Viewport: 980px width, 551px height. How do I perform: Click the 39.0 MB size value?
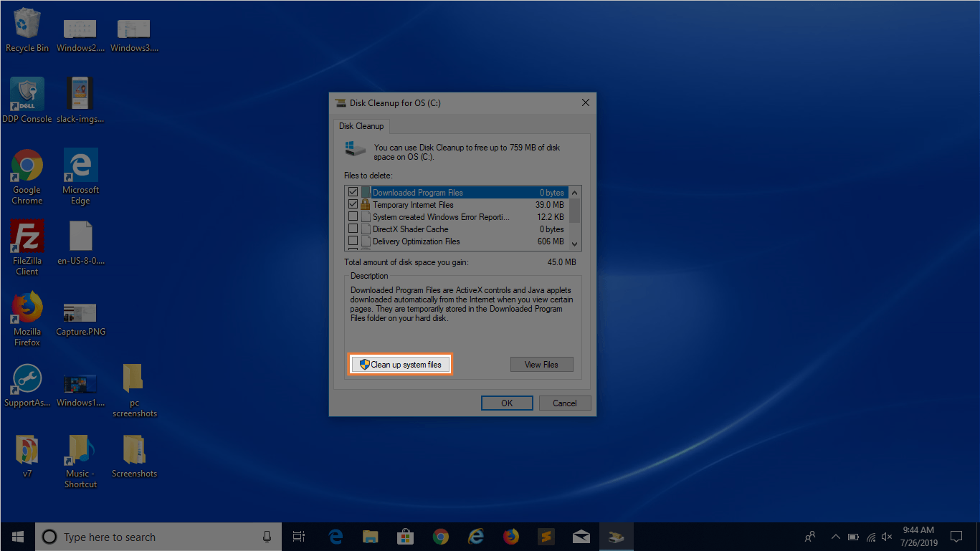click(550, 205)
